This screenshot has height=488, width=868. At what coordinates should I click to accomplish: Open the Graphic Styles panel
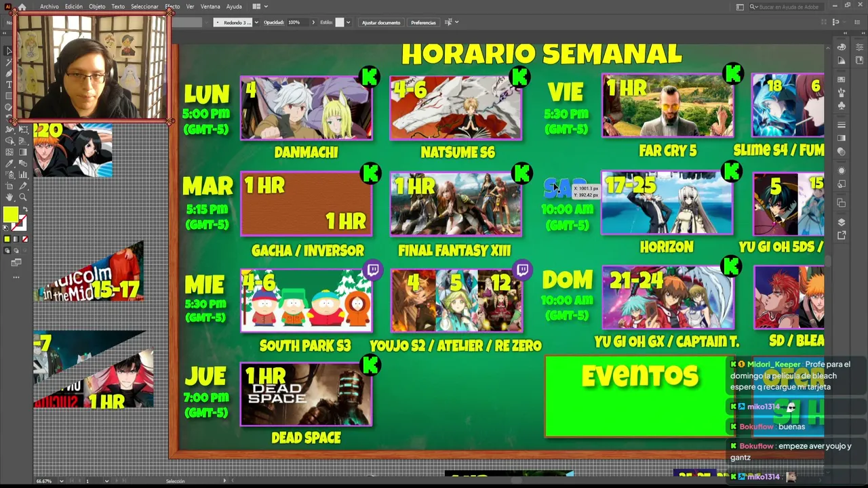point(842,184)
